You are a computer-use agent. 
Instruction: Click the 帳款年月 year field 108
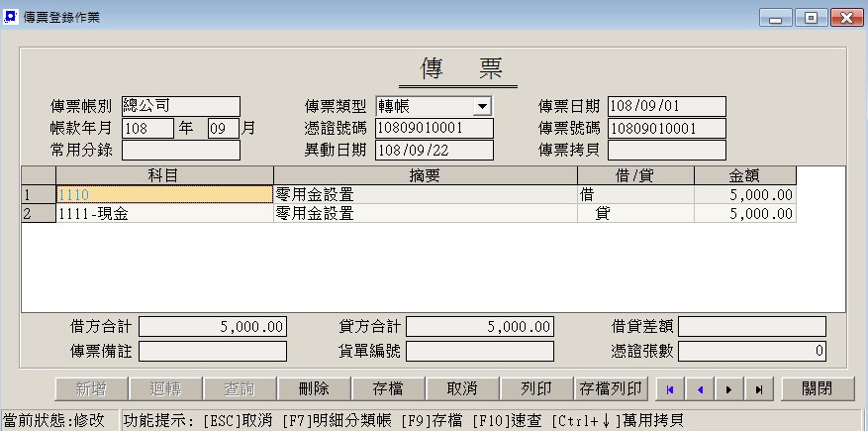pyautogui.click(x=147, y=129)
